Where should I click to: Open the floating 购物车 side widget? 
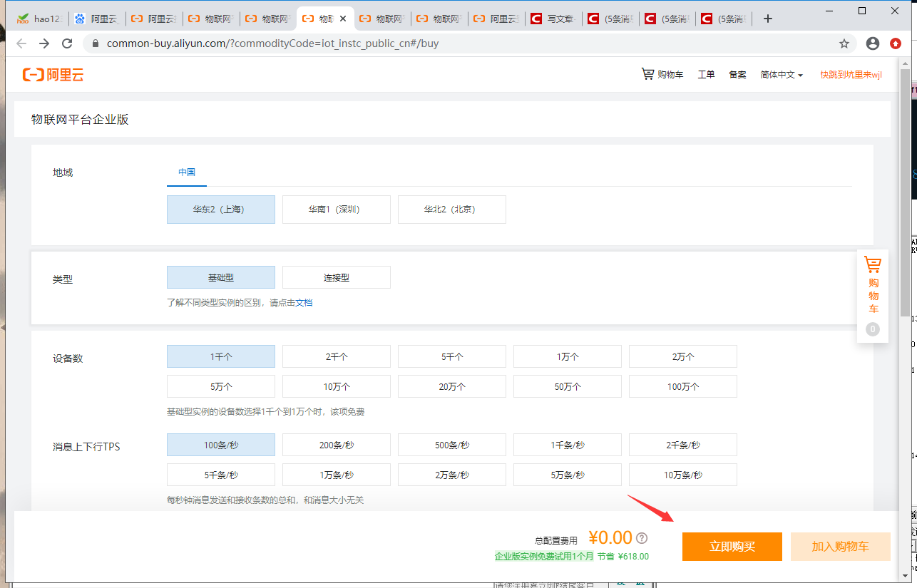[873, 296]
